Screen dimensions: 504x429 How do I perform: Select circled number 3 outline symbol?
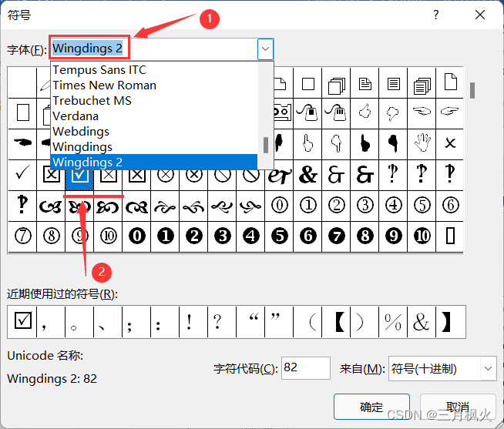[365, 206]
